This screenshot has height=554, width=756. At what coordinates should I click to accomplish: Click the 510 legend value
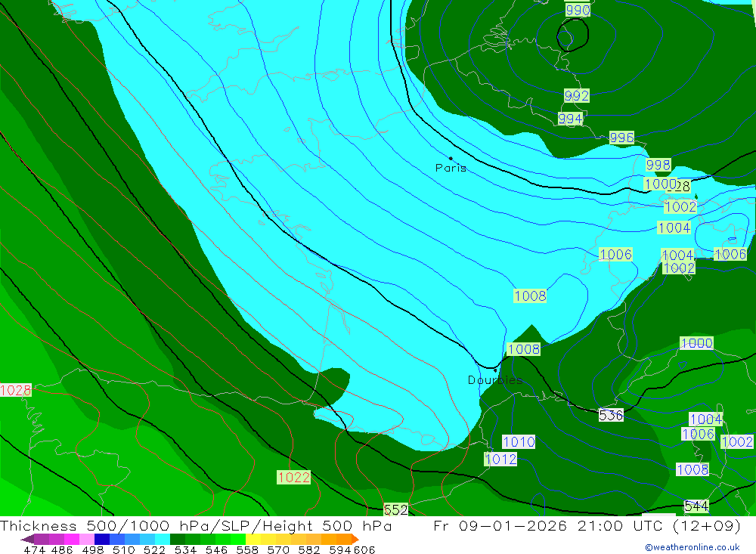(x=123, y=549)
